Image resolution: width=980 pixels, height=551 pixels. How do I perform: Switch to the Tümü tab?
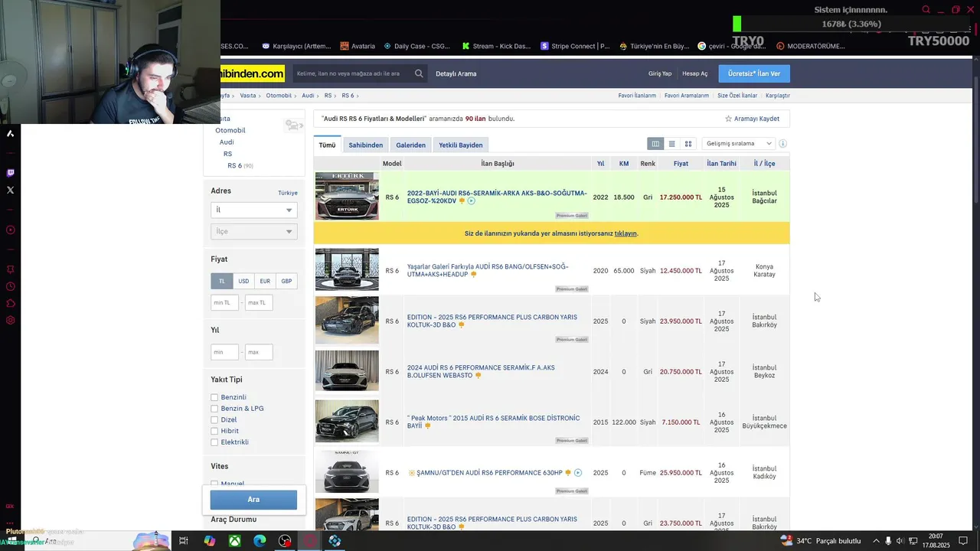327,145
